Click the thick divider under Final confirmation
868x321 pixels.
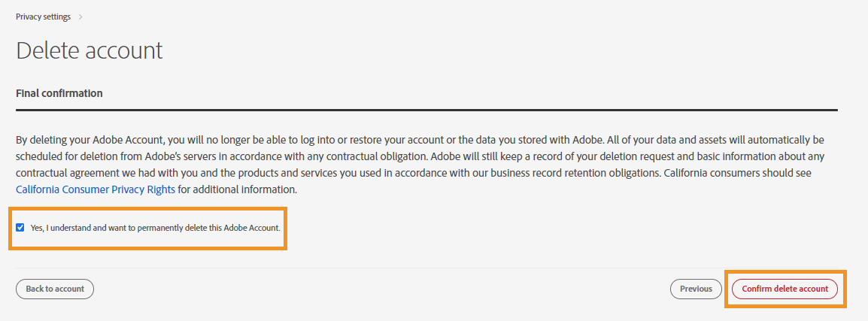[426, 110]
